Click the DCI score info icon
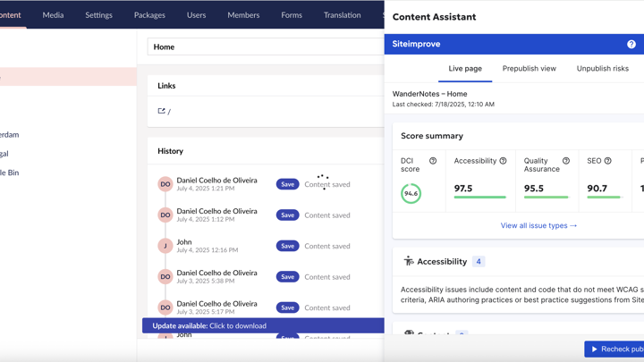This screenshot has height=362, width=644. point(433,161)
